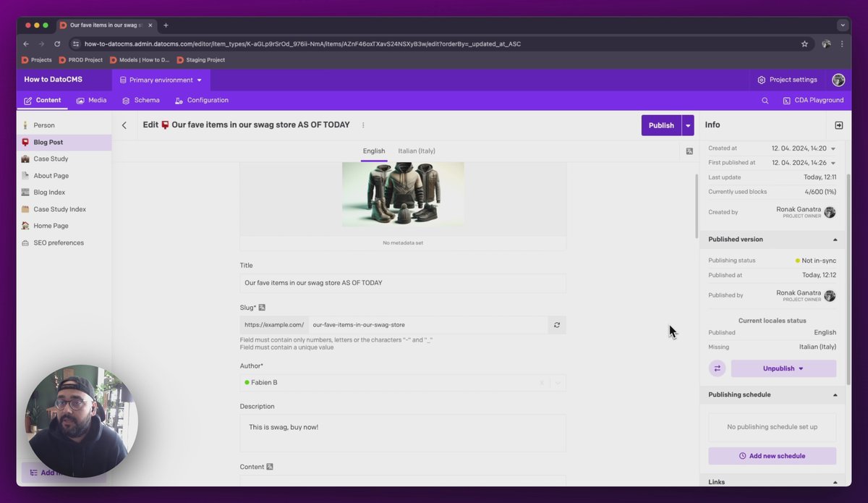Open the Blog Post model
This screenshot has height=503, width=868.
(x=64, y=143)
